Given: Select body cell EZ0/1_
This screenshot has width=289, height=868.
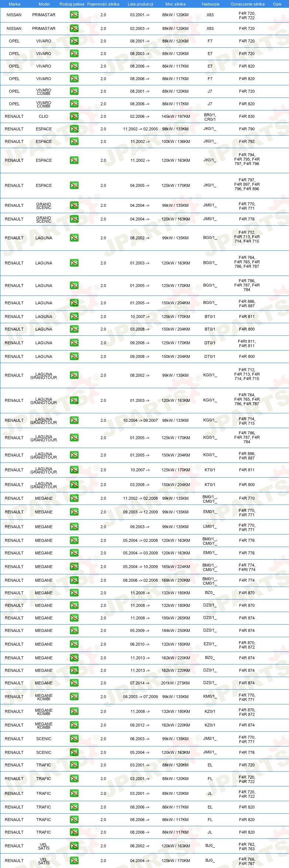Looking at the screenshot, I should (210, 644).
